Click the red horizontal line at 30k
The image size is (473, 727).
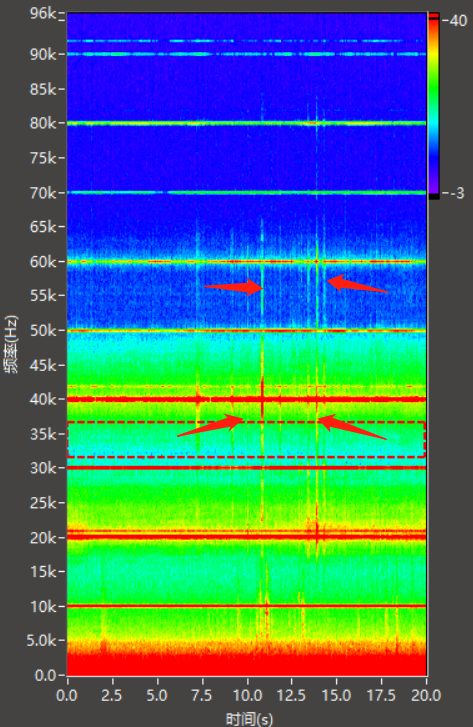(x=246, y=468)
